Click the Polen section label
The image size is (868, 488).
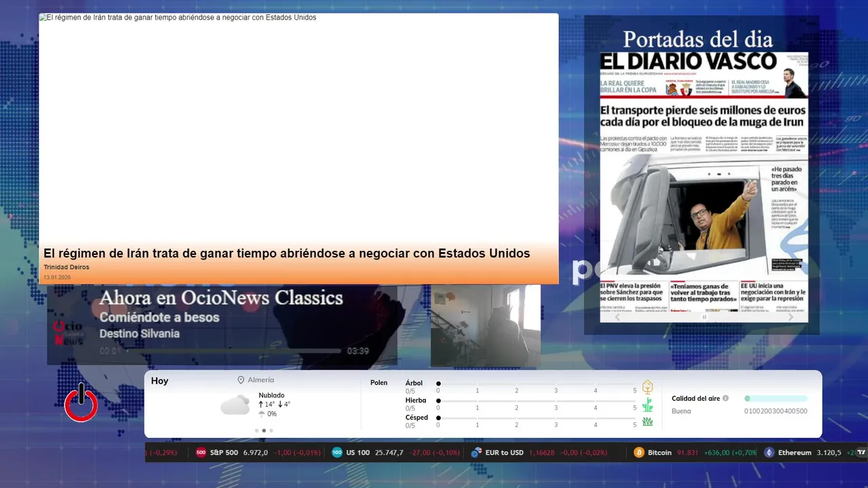(x=379, y=383)
